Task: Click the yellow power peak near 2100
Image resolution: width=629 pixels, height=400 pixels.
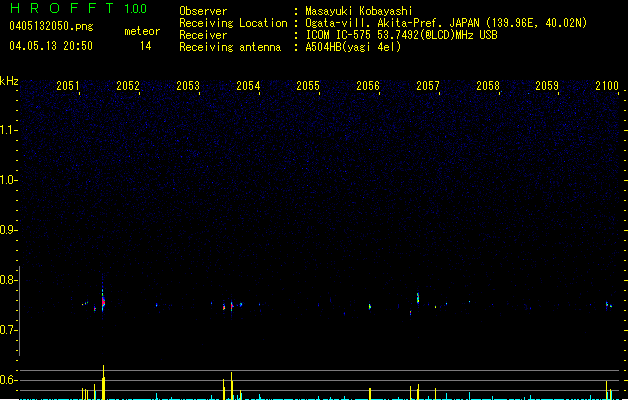Action: (x=607, y=390)
